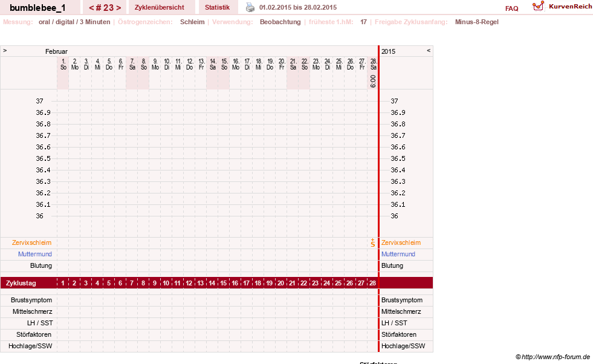Go to next cycle with right arrow
The width and height of the screenshot is (593, 364).
tap(118, 8)
